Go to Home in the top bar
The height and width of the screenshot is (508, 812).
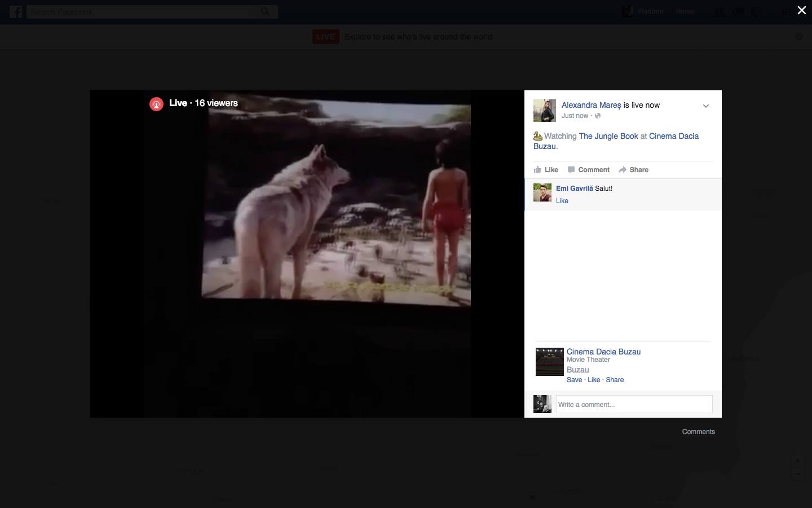685,11
